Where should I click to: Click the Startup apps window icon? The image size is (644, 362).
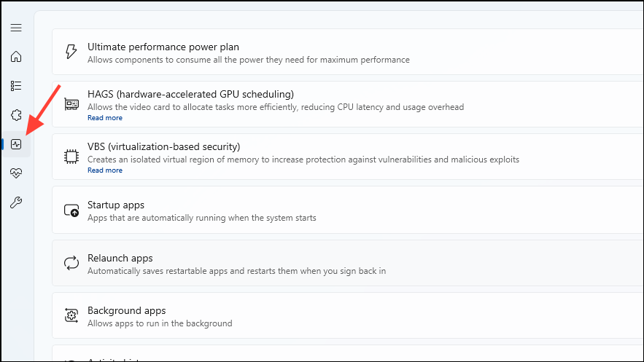point(71,210)
